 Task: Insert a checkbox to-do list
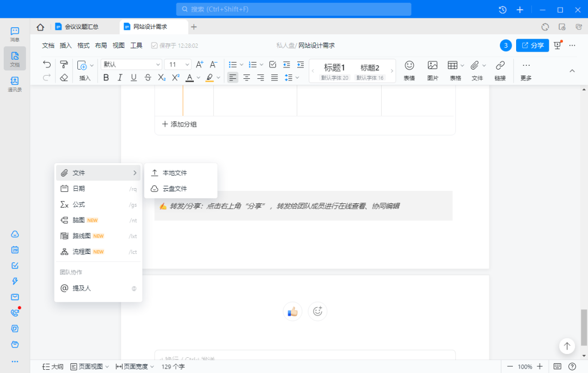click(273, 65)
